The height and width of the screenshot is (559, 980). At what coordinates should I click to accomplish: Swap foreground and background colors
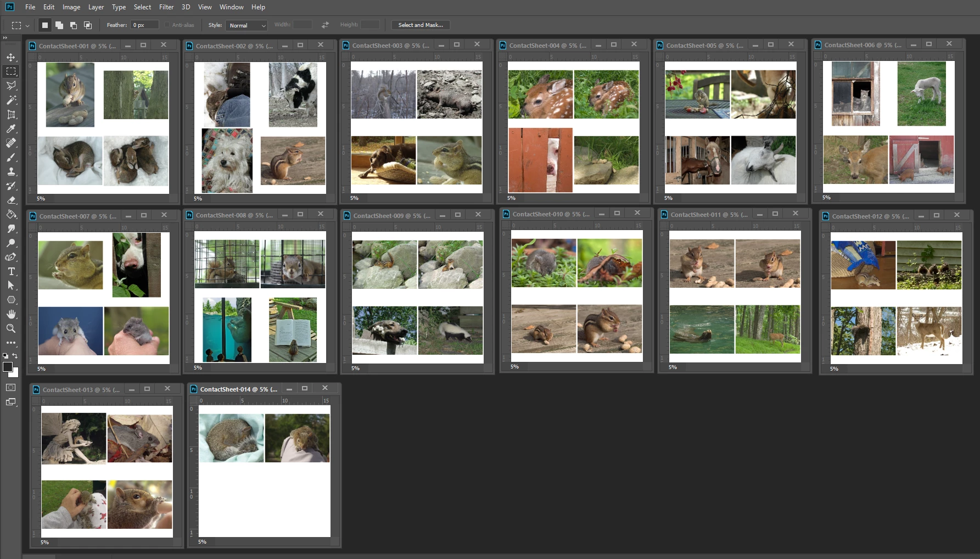click(x=15, y=356)
